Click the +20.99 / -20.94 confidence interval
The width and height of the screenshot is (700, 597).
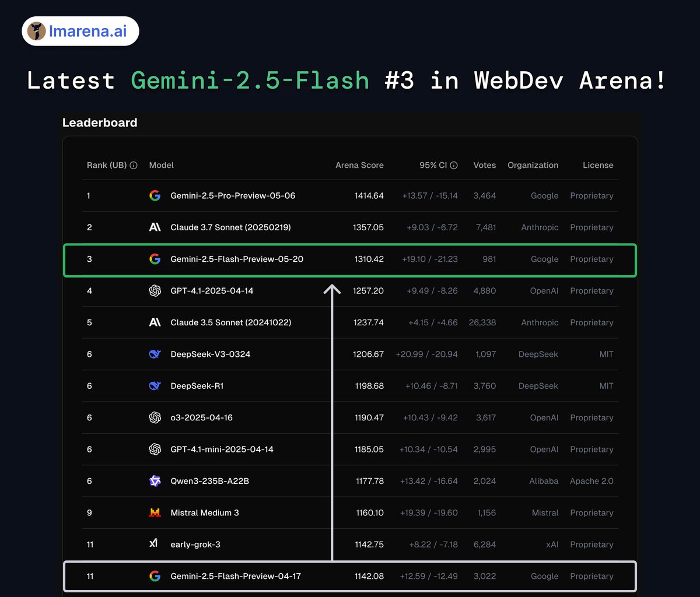click(x=427, y=354)
